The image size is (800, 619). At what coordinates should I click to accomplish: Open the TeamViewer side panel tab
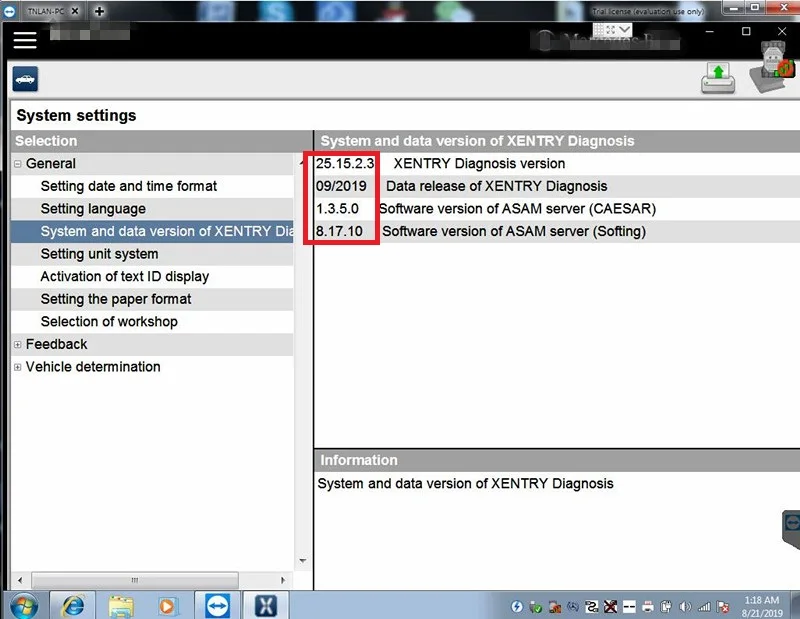[x=791, y=528]
